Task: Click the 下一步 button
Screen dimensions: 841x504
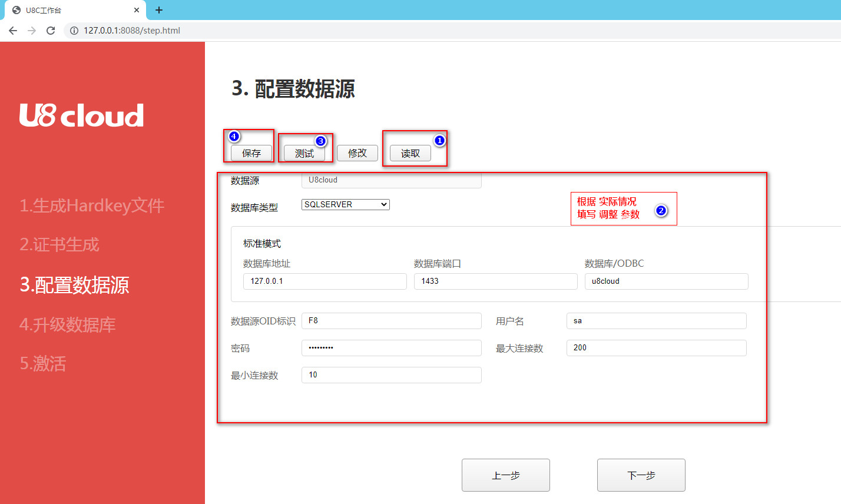Action: 641,475
